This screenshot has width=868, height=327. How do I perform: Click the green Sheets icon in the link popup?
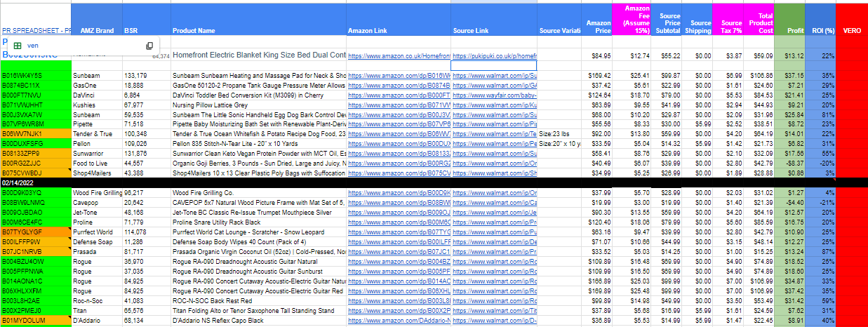16,46
